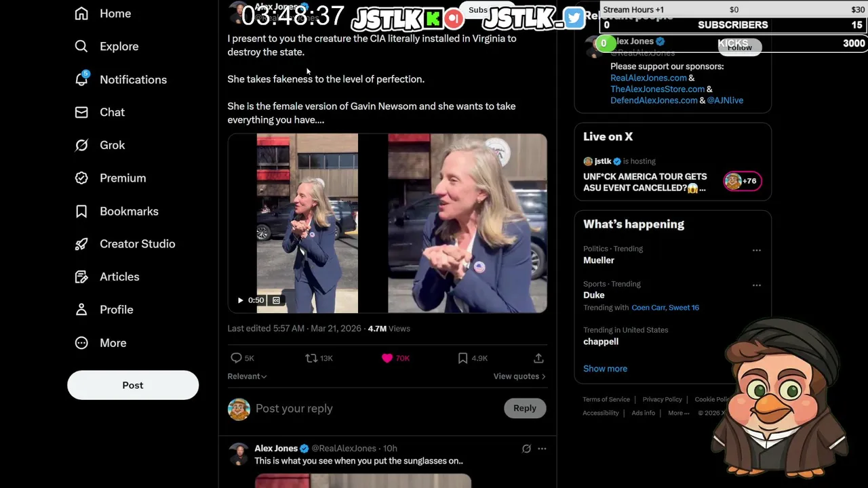Click the Bookmarks ribbon icon

click(81, 211)
